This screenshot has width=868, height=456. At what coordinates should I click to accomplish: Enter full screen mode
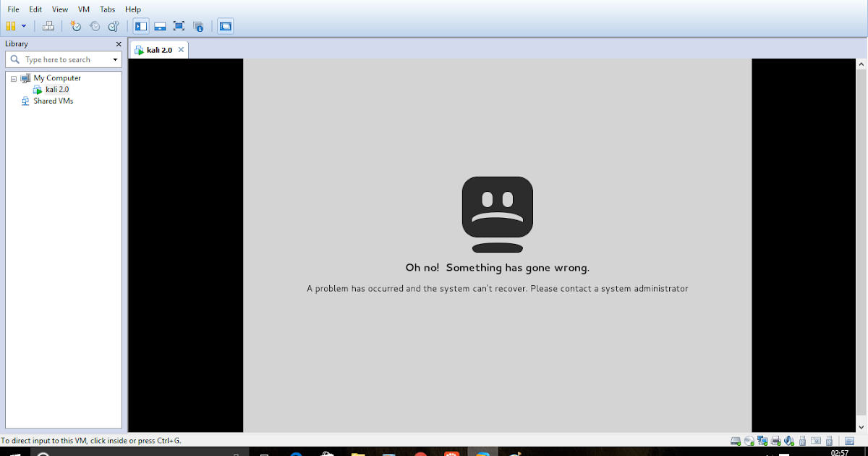click(179, 26)
